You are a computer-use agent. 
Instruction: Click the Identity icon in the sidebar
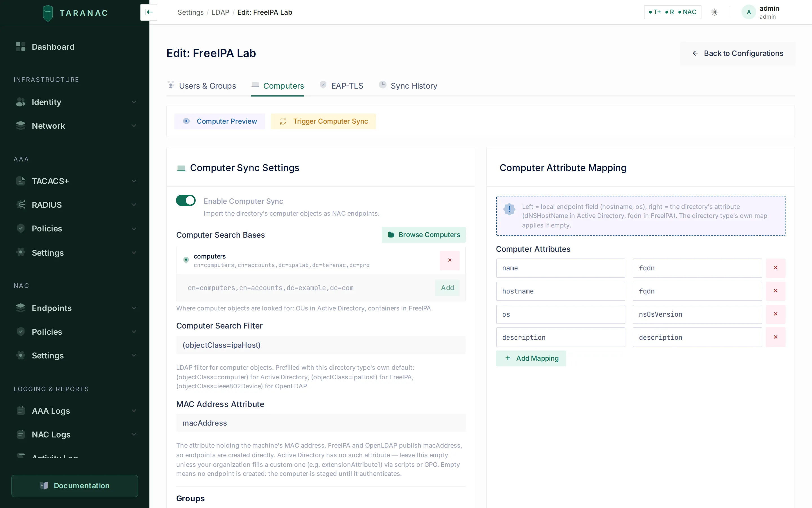click(x=21, y=102)
